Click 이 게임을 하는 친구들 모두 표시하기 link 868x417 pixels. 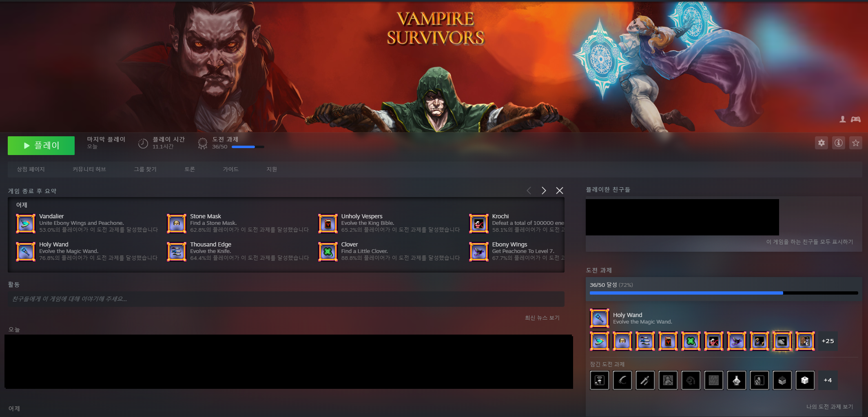coord(810,242)
